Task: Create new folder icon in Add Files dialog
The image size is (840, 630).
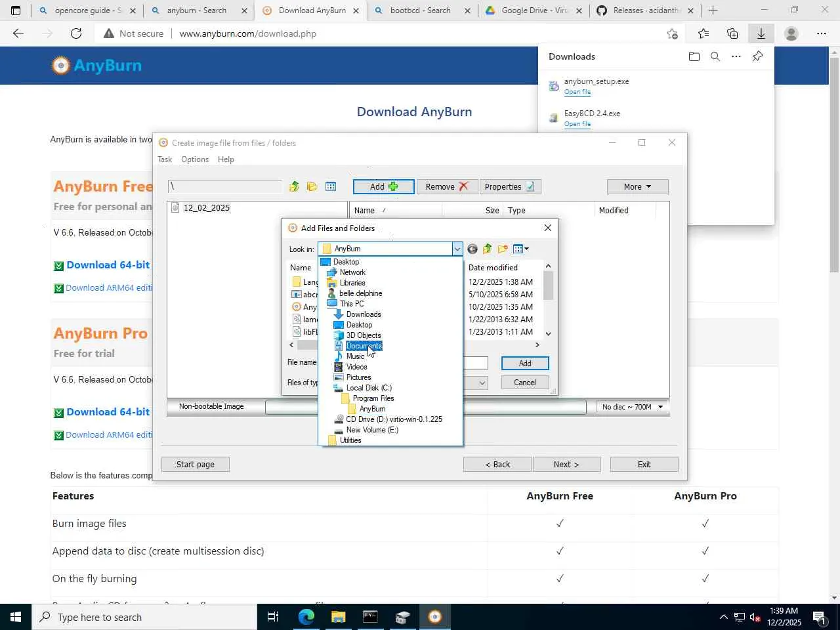Action: [x=503, y=249]
